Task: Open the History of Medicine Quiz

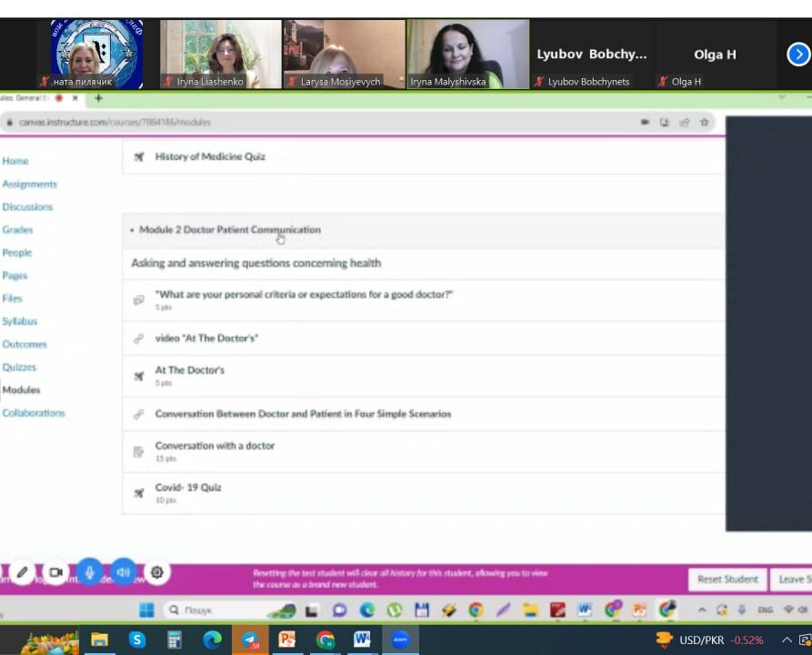Action: (x=210, y=156)
